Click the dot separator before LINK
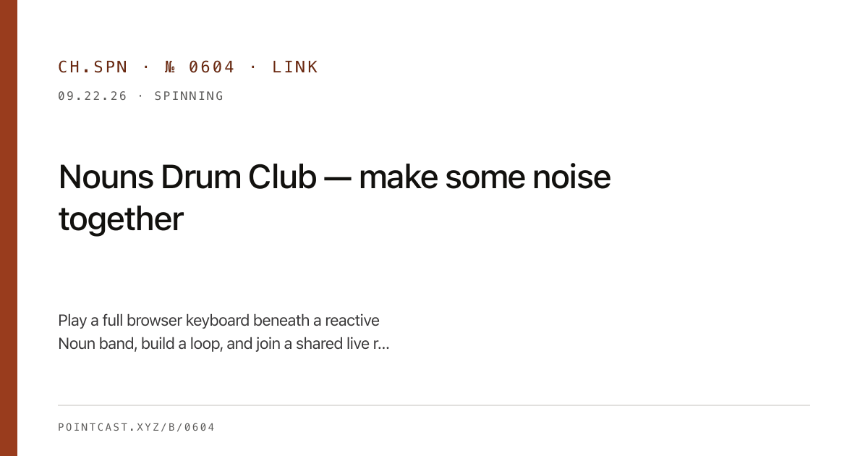The width and height of the screenshot is (868, 456). pyautogui.click(x=254, y=67)
